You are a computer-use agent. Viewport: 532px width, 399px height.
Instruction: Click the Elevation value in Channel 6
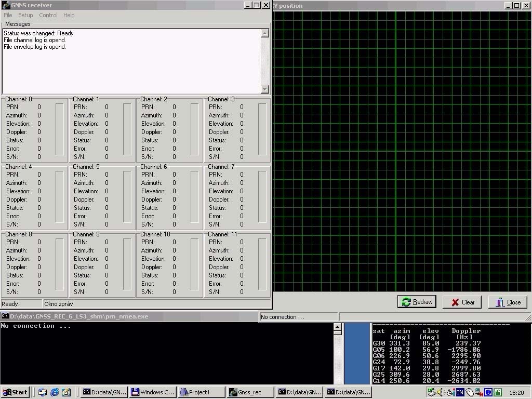coord(174,191)
